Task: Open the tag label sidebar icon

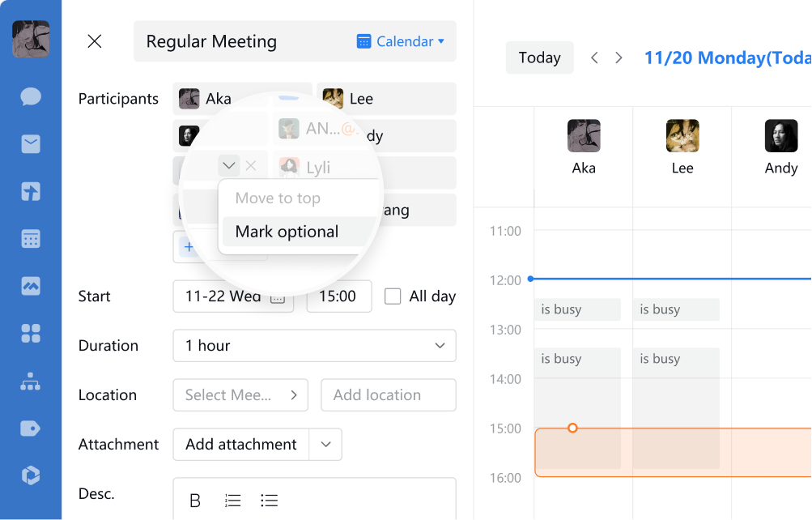Action: [x=31, y=428]
